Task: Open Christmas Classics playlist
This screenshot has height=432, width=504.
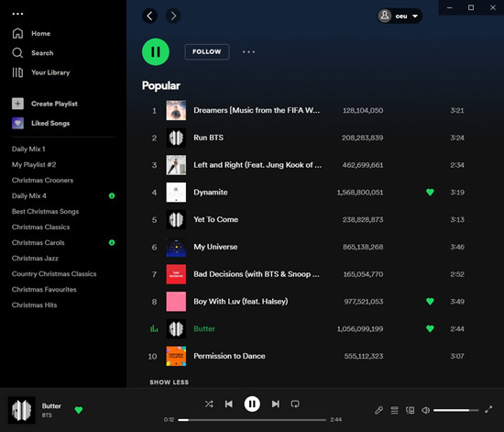Action: click(x=41, y=227)
